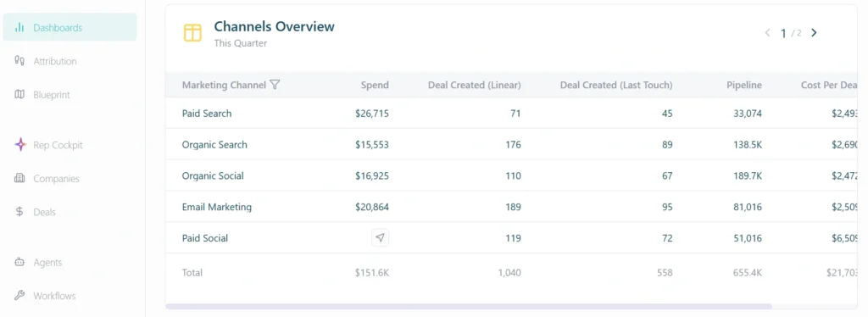Click the Total row label
This screenshot has width=868, height=317.
[x=192, y=273]
